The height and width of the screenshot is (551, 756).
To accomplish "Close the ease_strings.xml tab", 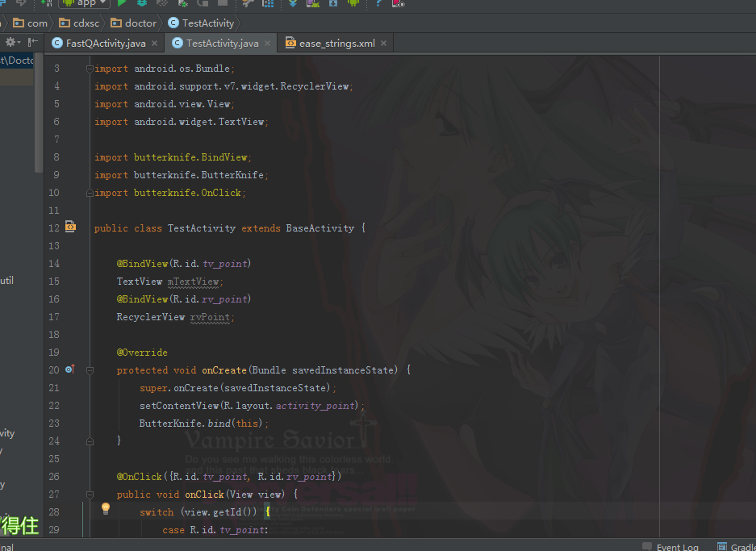I will (383, 44).
